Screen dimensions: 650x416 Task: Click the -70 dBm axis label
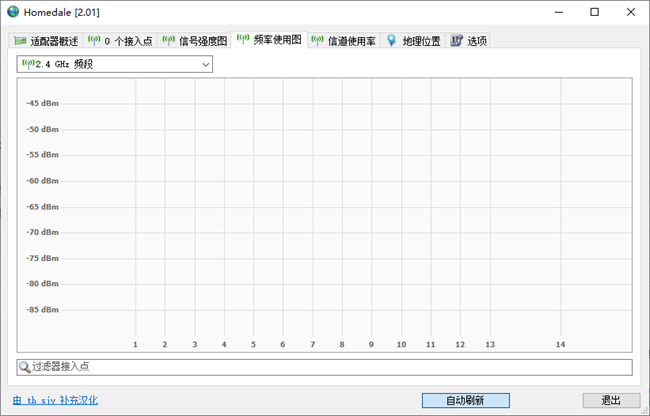[x=42, y=232]
